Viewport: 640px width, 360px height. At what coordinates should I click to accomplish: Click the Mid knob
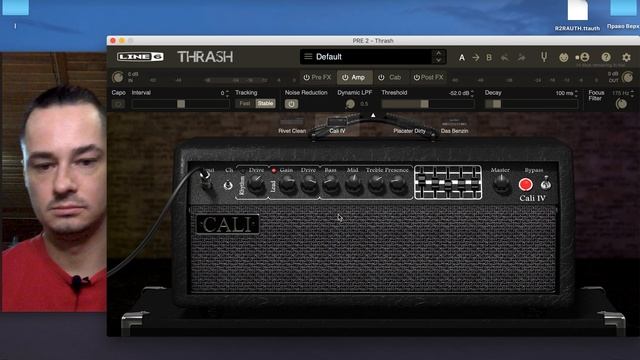(353, 184)
